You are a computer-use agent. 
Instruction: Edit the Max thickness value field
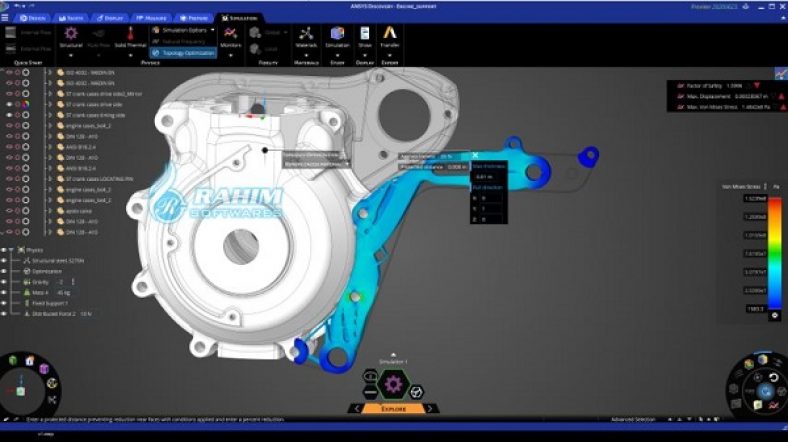488,177
